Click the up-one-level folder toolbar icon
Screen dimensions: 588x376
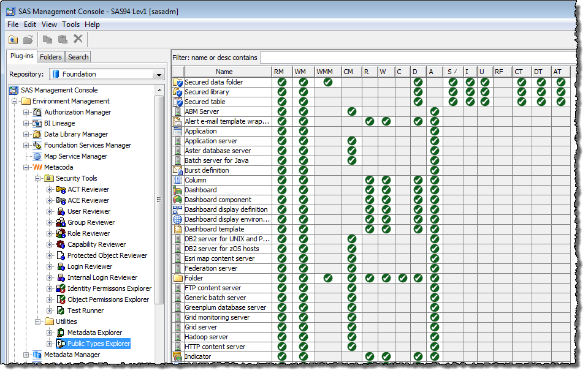coord(13,39)
